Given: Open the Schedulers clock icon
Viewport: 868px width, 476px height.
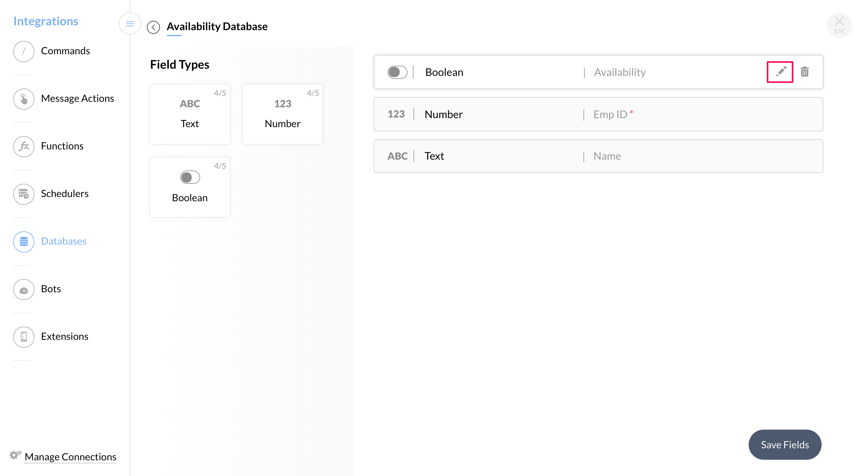Looking at the screenshot, I should 24,194.
